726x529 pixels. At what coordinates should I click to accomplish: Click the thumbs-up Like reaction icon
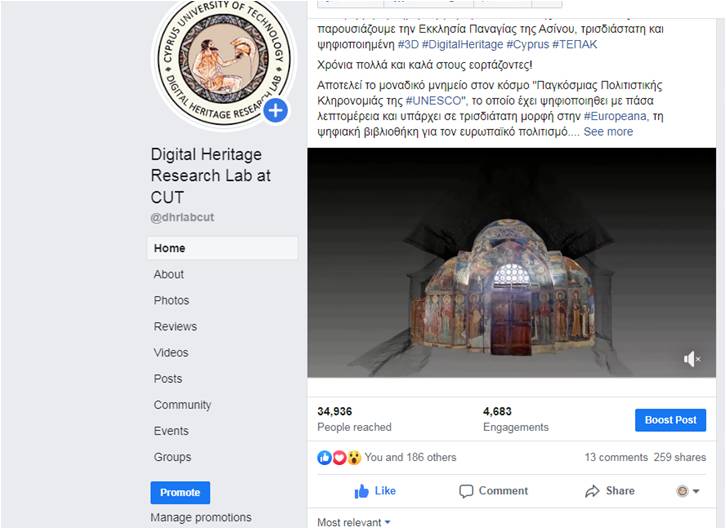(x=324, y=458)
